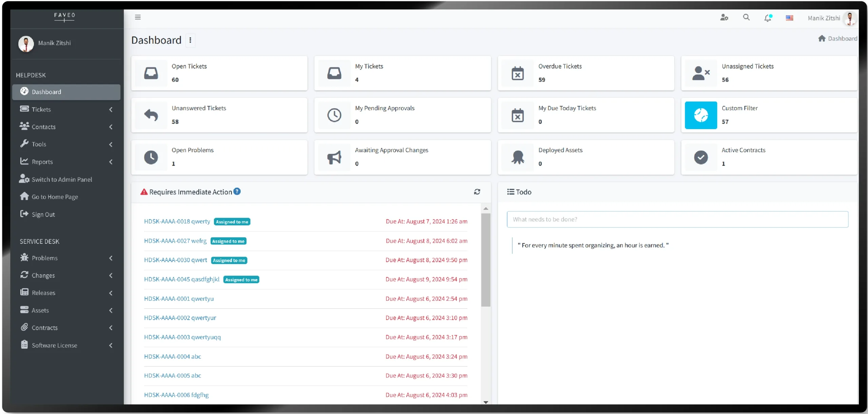868x414 pixels.
Task: Select the user management icon in the top bar
Action: click(x=724, y=17)
